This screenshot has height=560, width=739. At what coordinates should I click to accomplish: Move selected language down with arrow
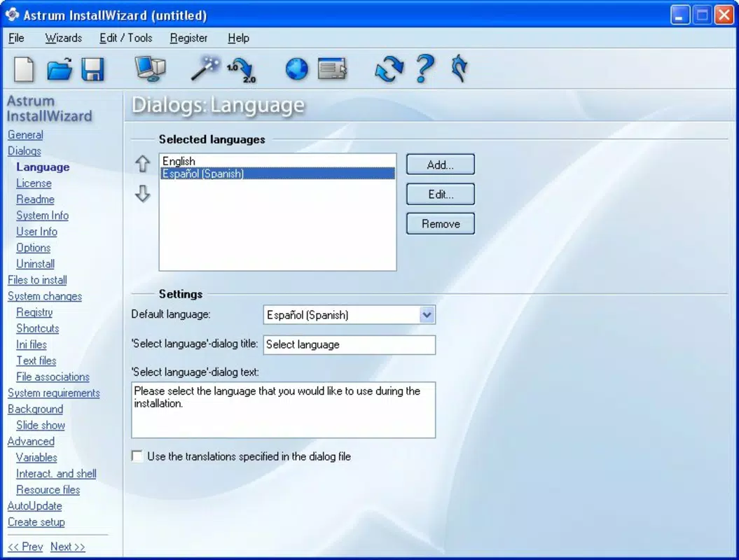[x=142, y=193]
